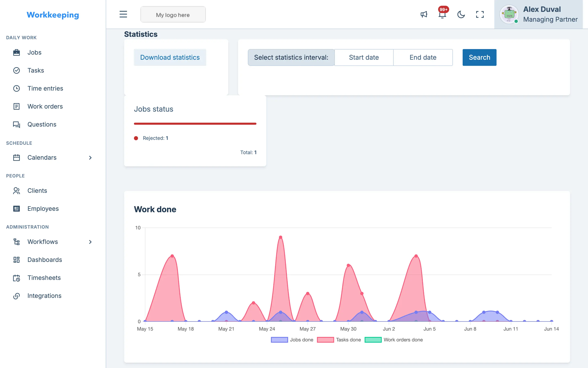588x368 pixels.
Task: Click the Workkeeping brand logo link
Action: coord(53,15)
